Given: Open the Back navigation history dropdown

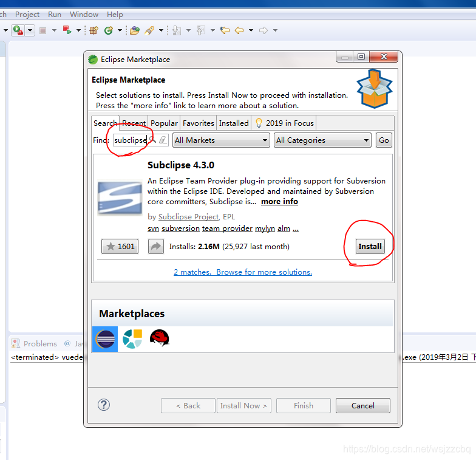Looking at the screenshot, I should coord(251,30).
